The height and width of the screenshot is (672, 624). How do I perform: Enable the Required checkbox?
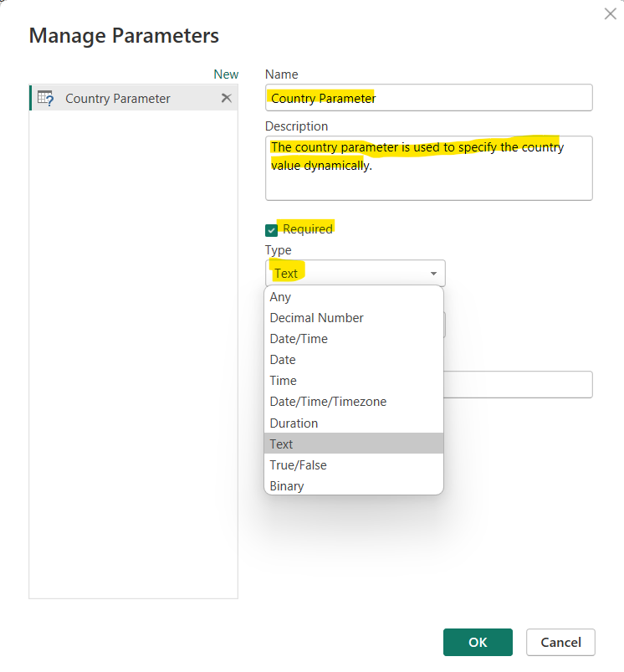tap(271, 228)
